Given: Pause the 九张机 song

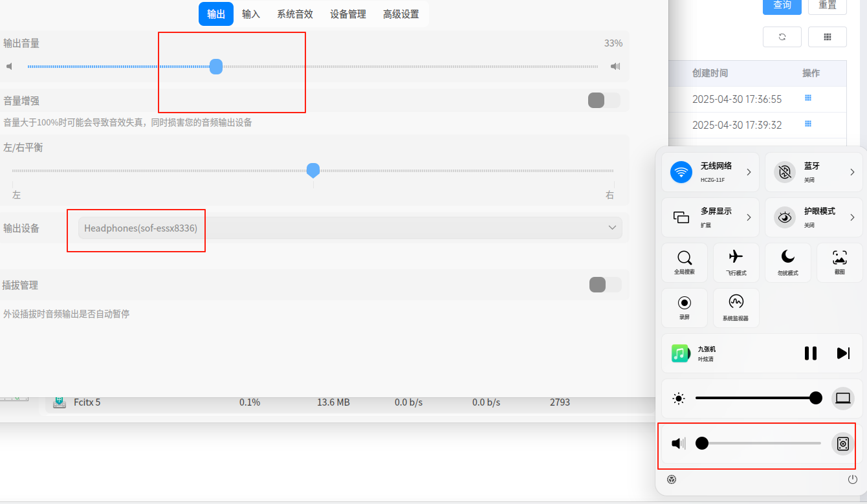Looking at the screenshot, I should coord(810,353).
